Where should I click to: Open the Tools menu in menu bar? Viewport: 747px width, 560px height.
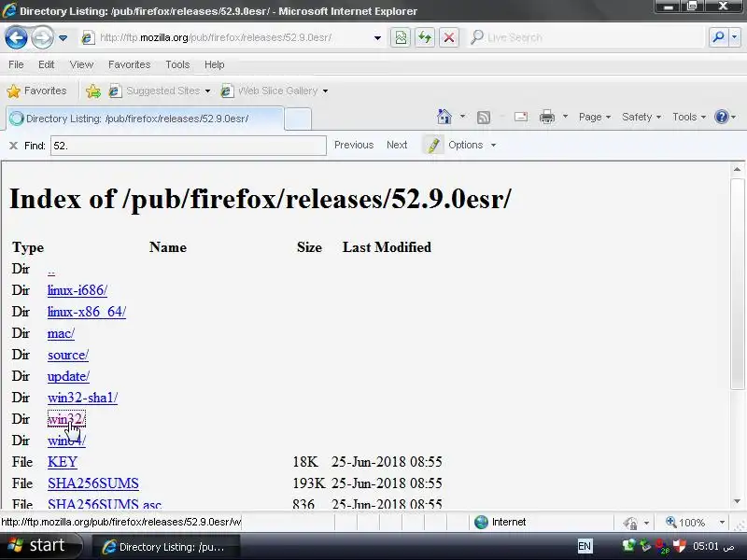tap(177, 64)
